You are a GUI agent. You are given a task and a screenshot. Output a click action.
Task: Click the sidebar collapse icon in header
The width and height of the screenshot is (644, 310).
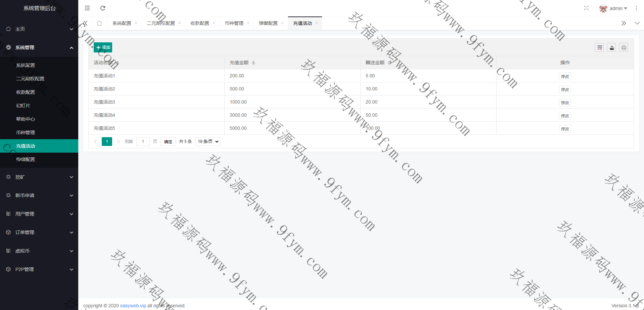(87, 8)
